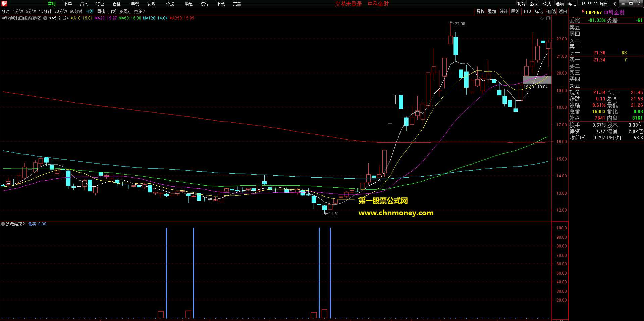Switch to 30分钟 chart period

point(61,11)
